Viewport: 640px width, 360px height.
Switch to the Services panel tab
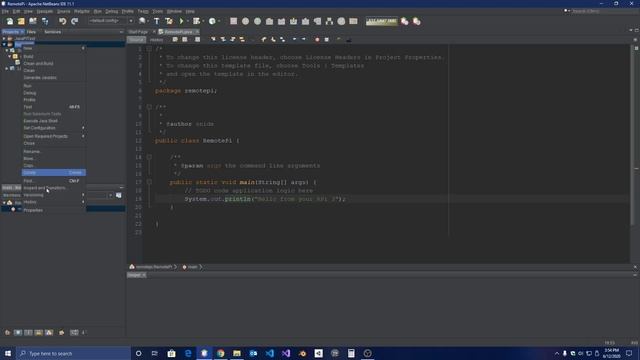point(53,32)
